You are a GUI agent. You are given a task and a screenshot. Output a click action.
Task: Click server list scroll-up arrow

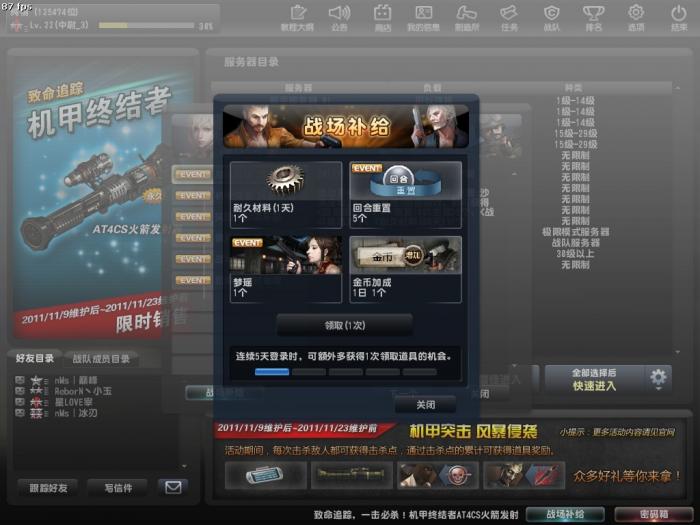pyautogui.click(x=678, y=88)
